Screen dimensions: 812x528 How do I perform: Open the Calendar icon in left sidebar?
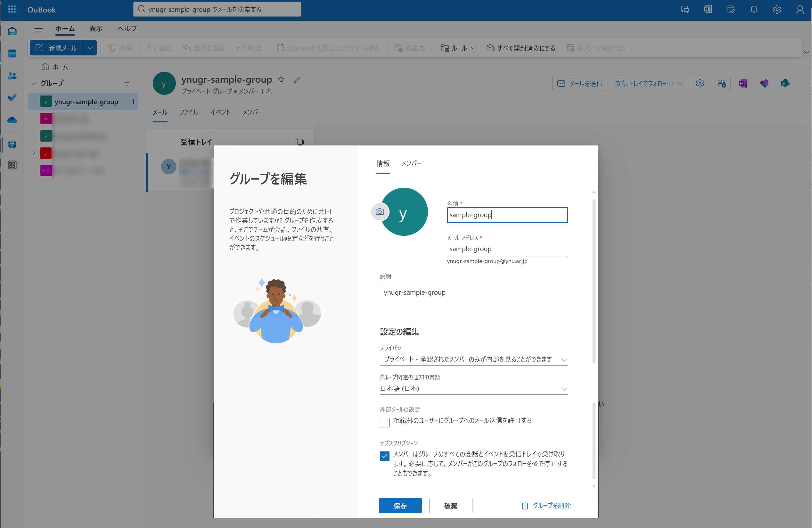pyautogui.click(x=12, y=54)
